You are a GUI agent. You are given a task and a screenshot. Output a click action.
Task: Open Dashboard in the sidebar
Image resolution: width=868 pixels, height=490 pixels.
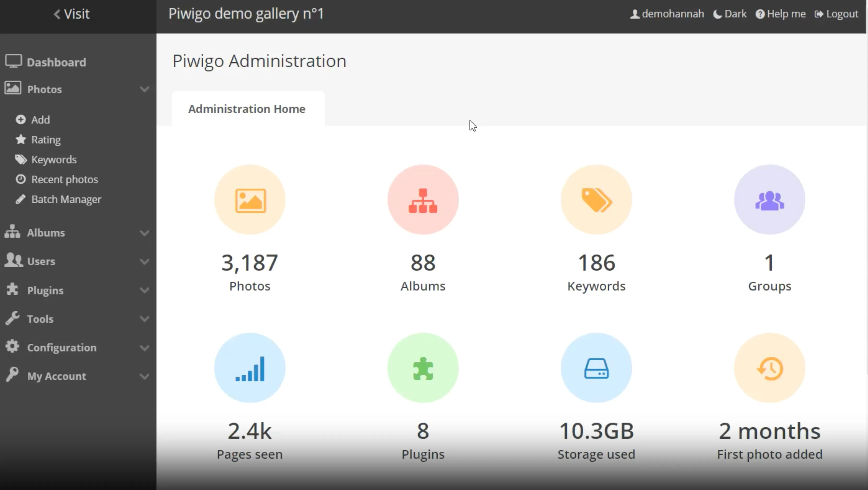click(56, 62)
